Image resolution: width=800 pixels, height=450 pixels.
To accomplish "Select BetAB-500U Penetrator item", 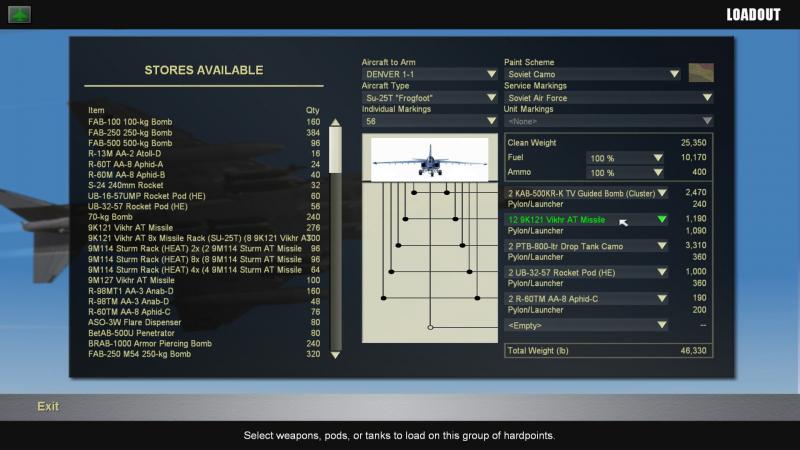I will [204, 333].
